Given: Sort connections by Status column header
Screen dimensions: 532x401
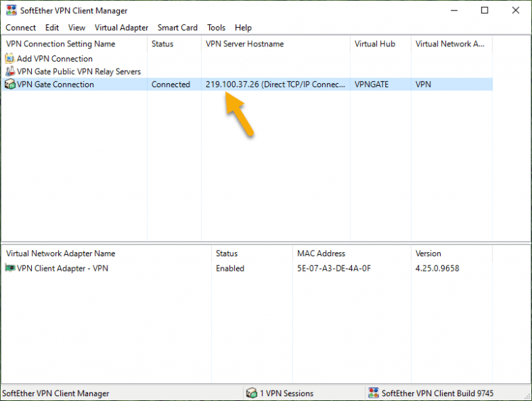Looking at the screenshot, I should [163, 44].
